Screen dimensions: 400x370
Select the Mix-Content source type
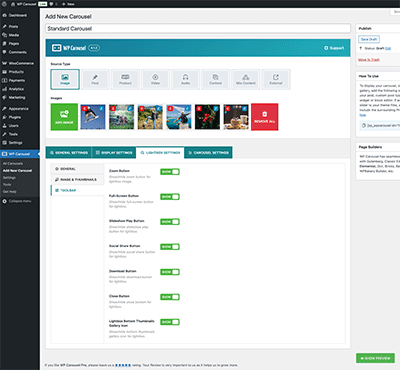click(246, 79)
